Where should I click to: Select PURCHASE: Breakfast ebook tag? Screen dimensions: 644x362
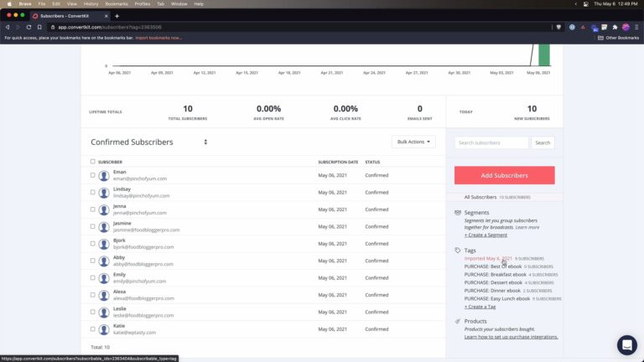496,275
